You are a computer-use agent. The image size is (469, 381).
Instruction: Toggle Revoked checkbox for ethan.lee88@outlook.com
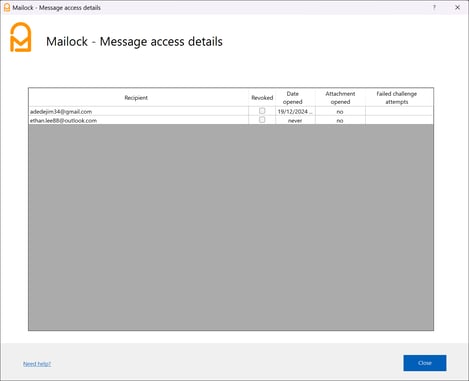click(x=262, y=120)
